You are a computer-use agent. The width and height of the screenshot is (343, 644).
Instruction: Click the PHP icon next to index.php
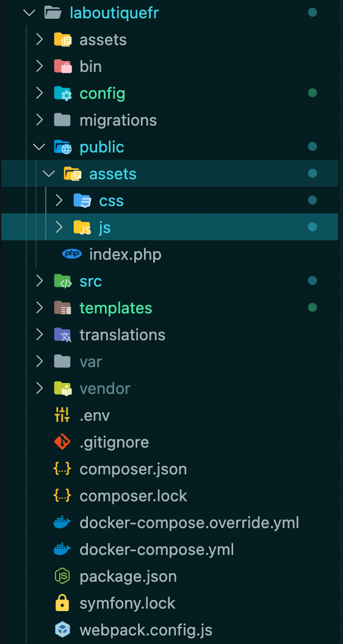pos(72,254)
